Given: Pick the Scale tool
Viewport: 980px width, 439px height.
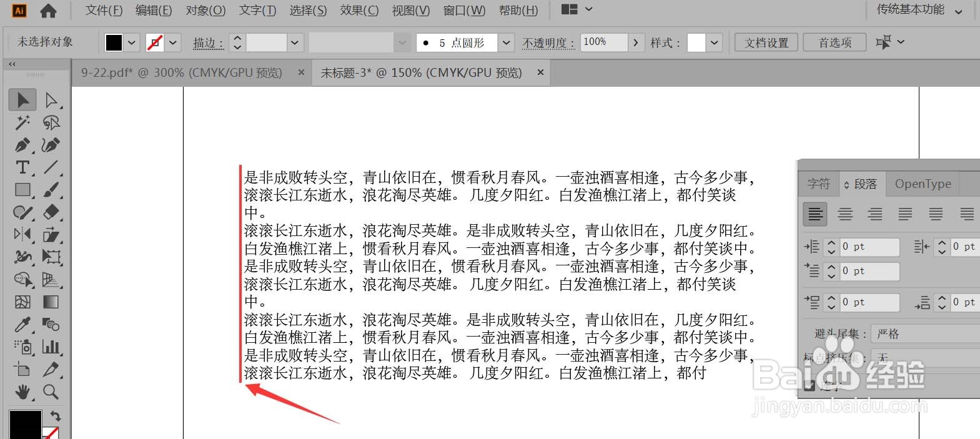Looking at the screenshot, I should tap(51, 235).
